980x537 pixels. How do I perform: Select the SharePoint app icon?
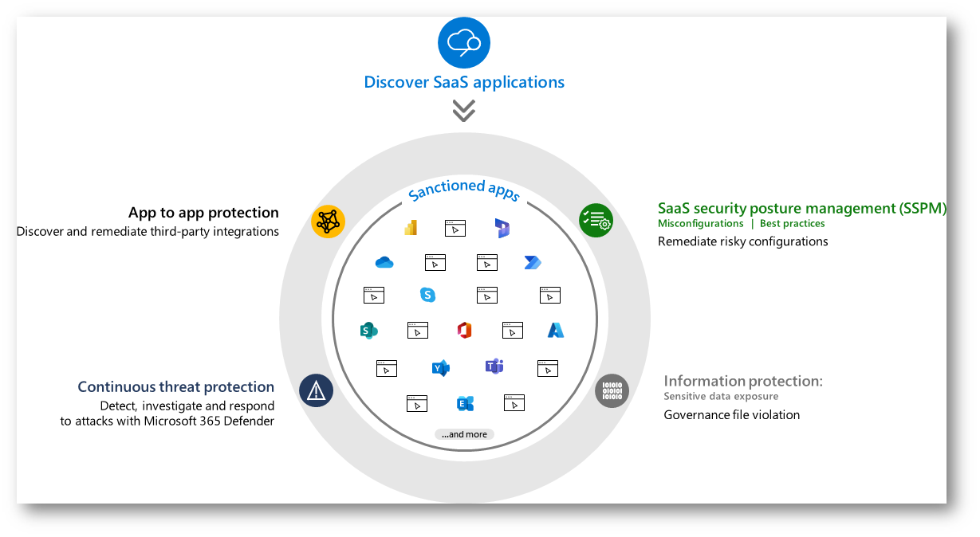[x=368, y=330]
